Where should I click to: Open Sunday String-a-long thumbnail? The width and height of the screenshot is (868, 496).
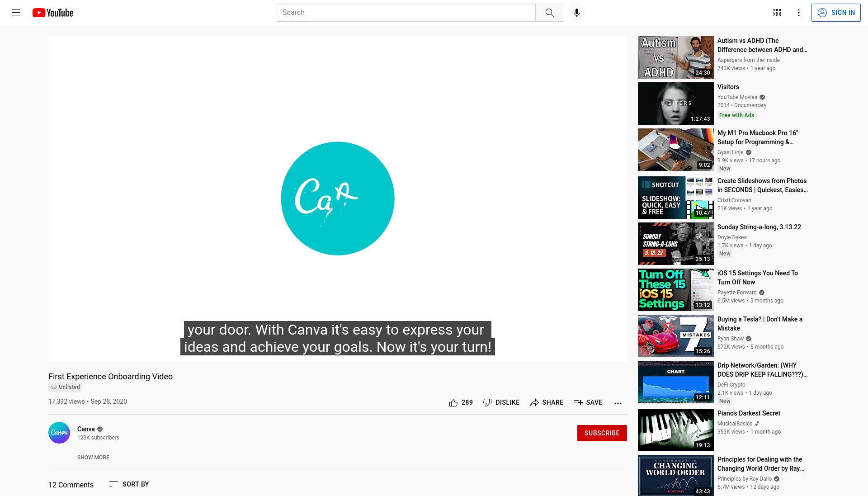click(675, 244)
